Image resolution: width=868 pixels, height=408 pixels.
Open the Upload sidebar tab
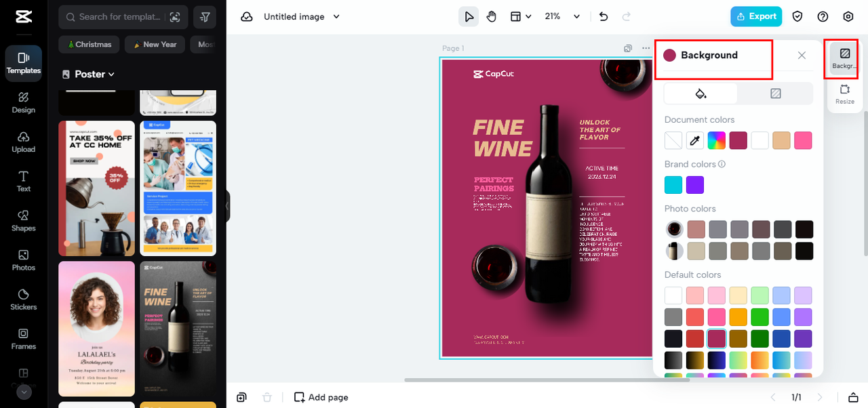[x=24, y=142]
